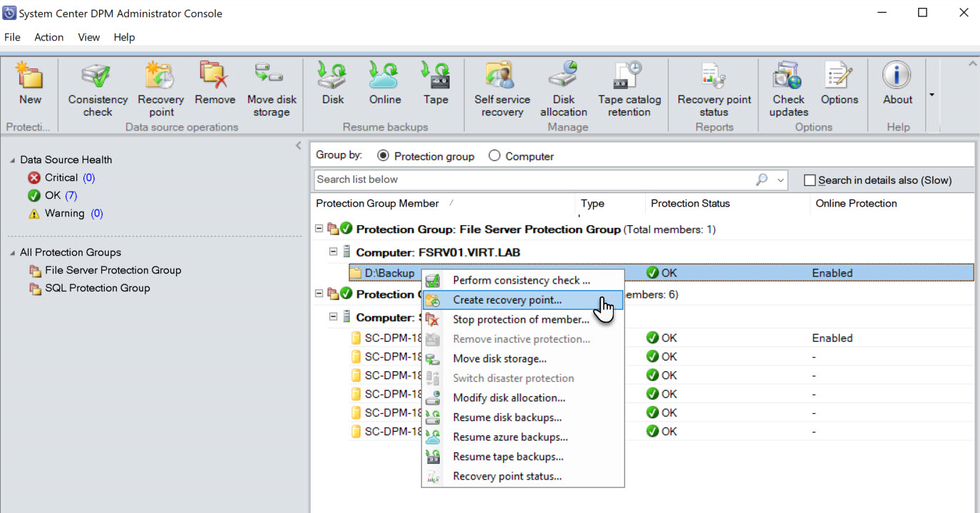Click the Warning triangle icon
Image resolution: width=980 pixels, height=513 pixels.
(x=33, y=213)
